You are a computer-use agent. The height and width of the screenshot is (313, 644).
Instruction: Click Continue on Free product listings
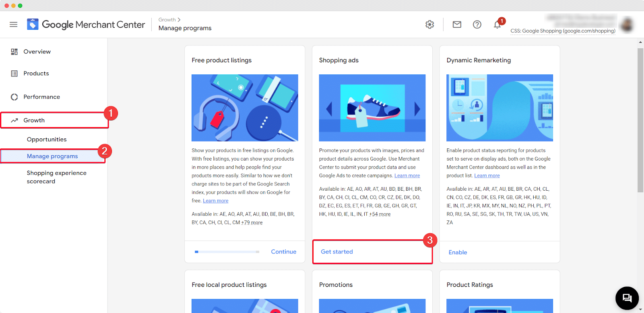(x=284, y=251)
